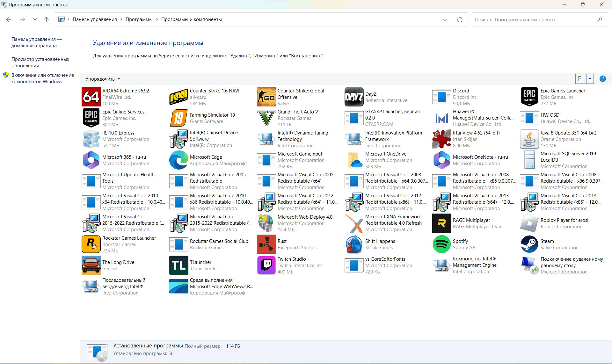The width and height of the screenshot is (612, 364).
Task: Click the Twitch Studio icon
Action: (266, 265)
